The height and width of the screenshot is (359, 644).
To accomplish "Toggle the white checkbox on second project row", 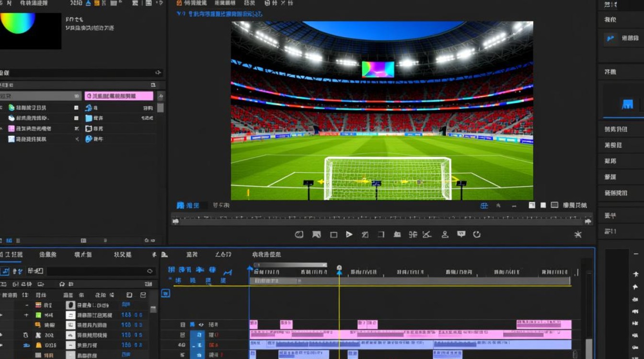I will tap(76, 118).
